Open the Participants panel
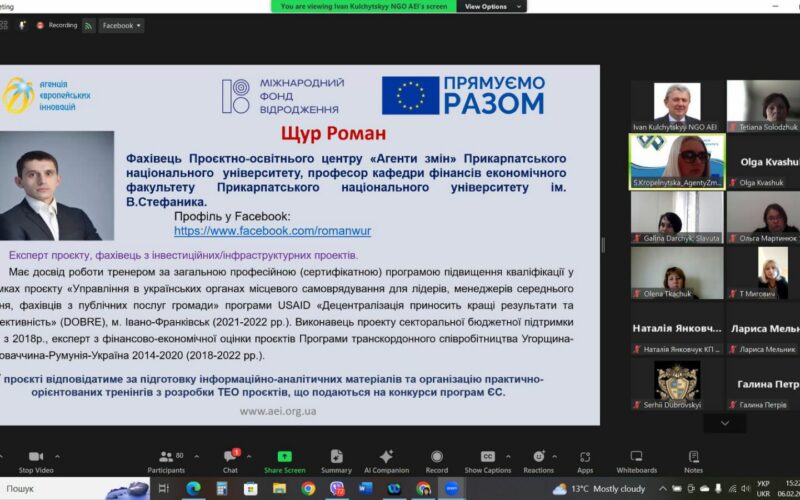 (166, 459)
